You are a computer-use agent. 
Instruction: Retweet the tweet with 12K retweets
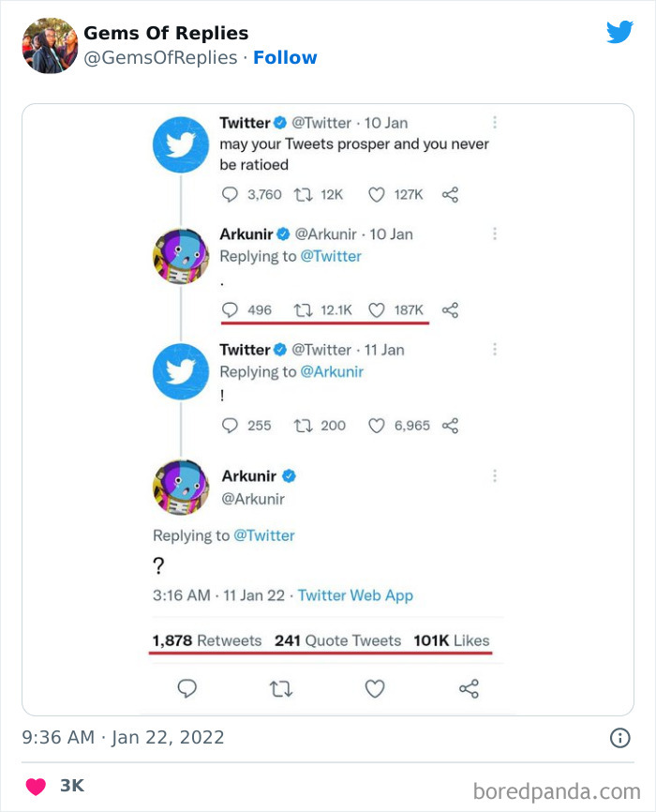(304, 194)
